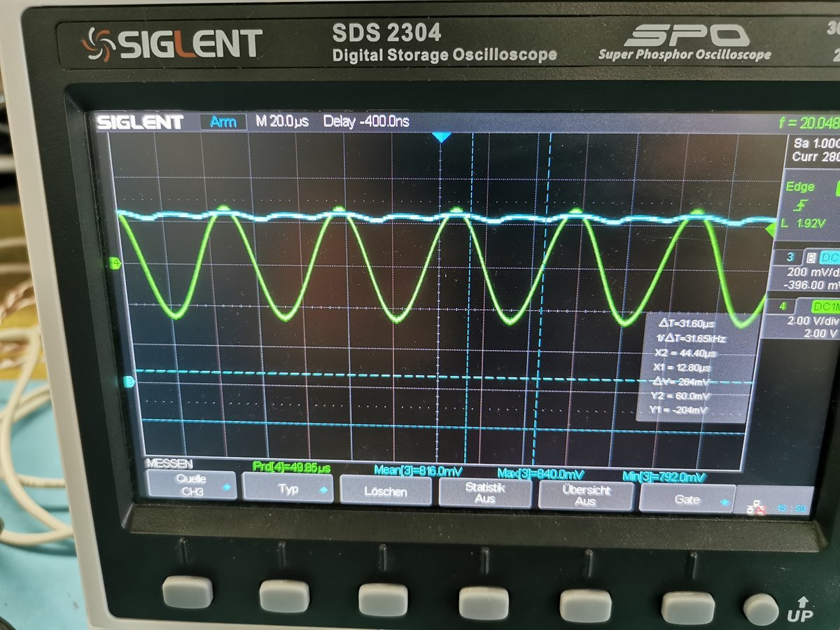Select the Sa 1.00G sample rate readout
840x630 pixels.
pyautogui.click(x=816, y=143)
